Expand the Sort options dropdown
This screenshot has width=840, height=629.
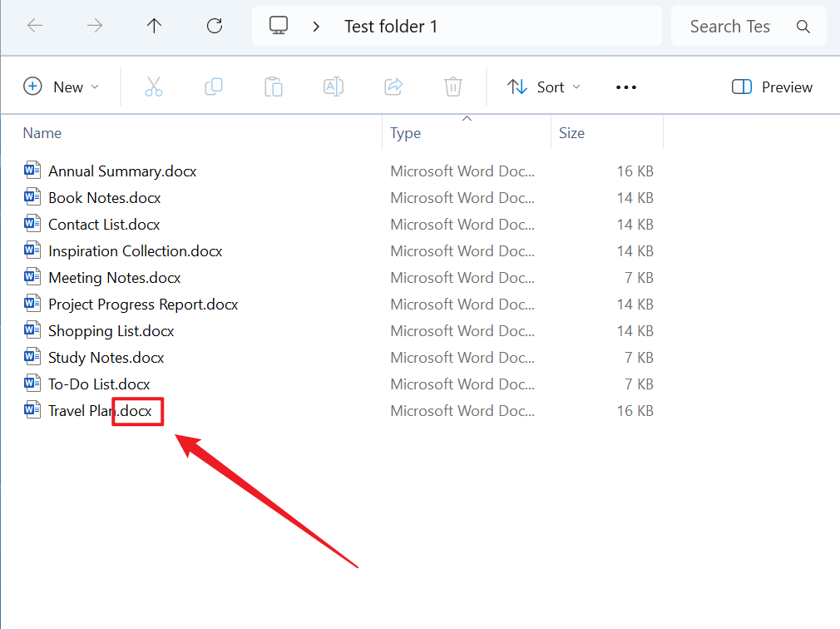tap(545, 87)
